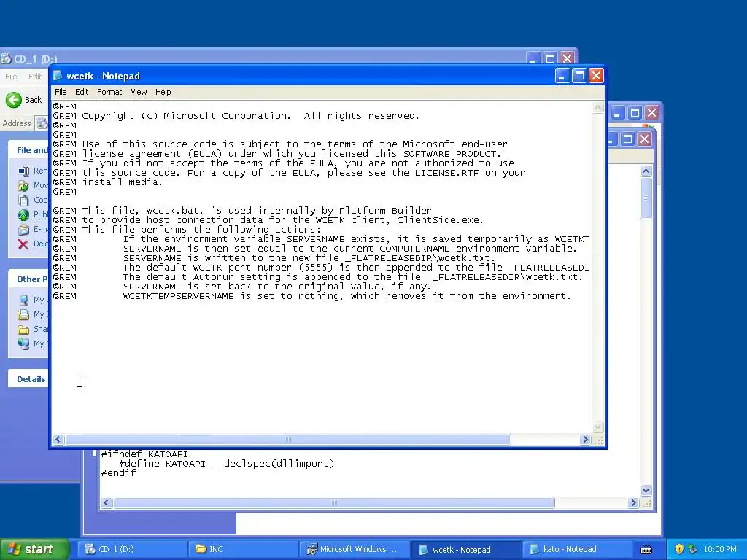Click the line mentioning wcetk.bat
Image resolution: width=747 pixels, height=560 pixels.
242,211
